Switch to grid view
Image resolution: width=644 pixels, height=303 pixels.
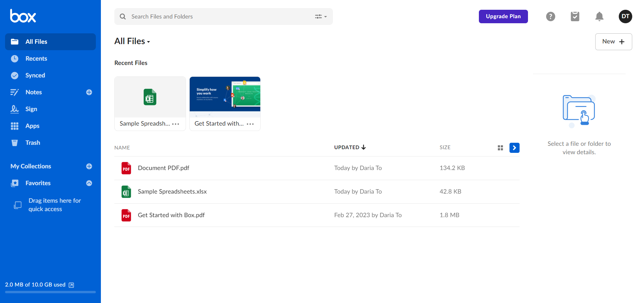500,148
